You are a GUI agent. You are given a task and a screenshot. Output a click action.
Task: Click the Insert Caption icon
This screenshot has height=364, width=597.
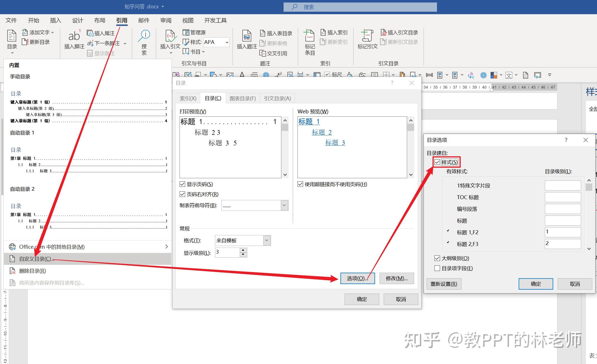click(246, 36)
